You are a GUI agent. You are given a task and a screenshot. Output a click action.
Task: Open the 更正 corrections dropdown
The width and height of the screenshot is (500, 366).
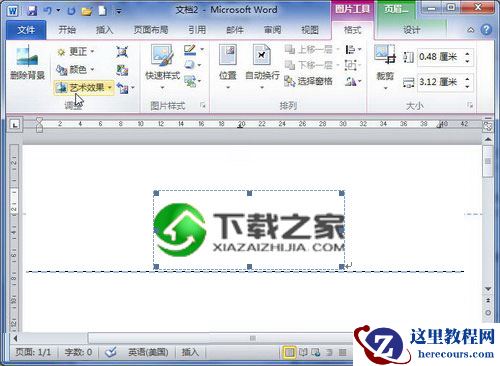pyautogui.click(x=76, y=52)
